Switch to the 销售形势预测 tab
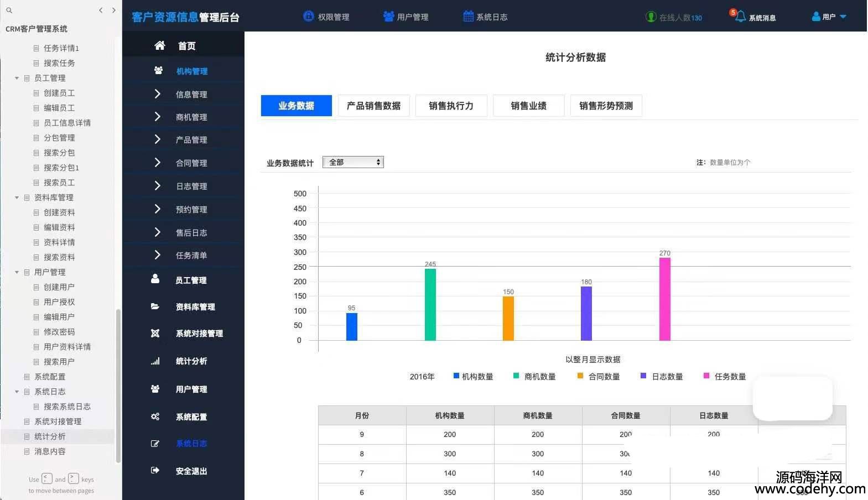 (x=606, y=106)
